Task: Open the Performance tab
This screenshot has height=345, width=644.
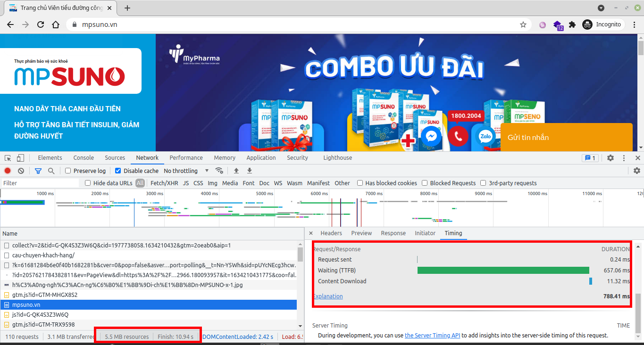Action: click(186, 158)
